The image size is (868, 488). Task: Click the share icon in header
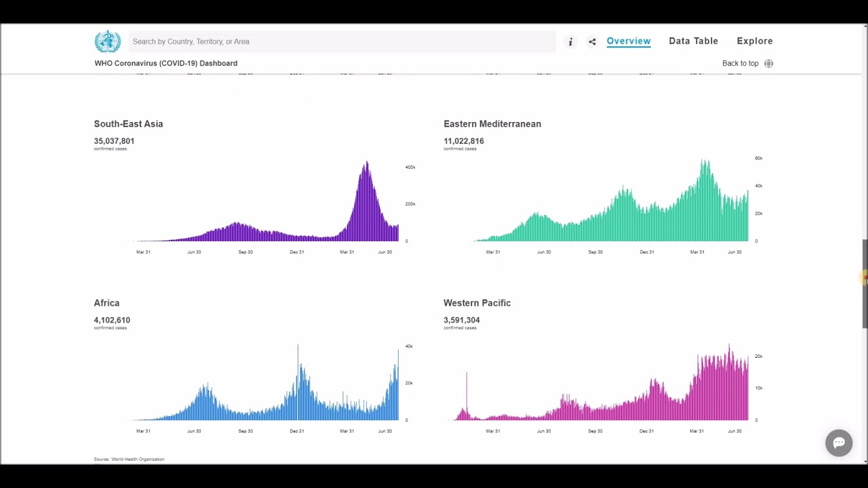(592, 42)
